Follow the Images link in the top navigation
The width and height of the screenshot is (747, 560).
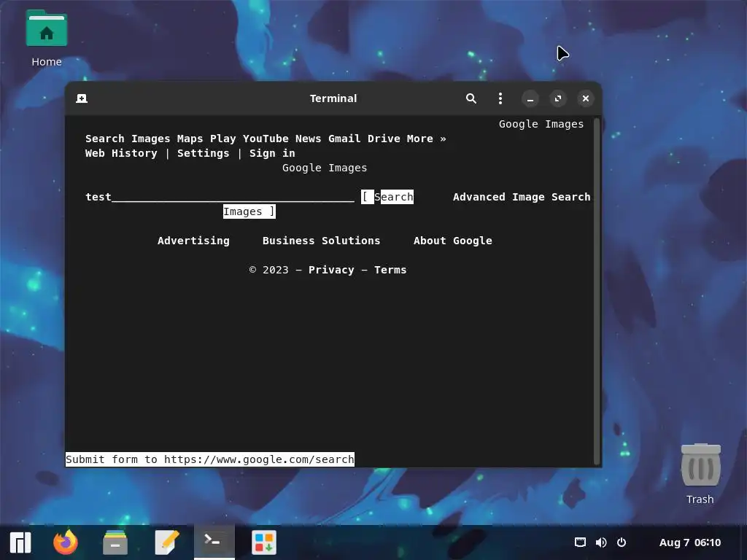[x=150, y=139]
